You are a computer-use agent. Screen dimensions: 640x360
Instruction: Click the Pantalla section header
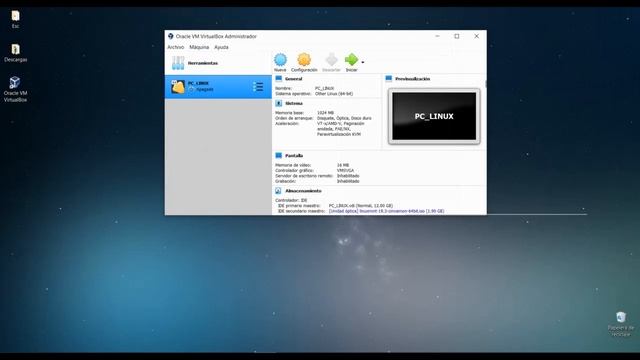(x=294, y=156)
